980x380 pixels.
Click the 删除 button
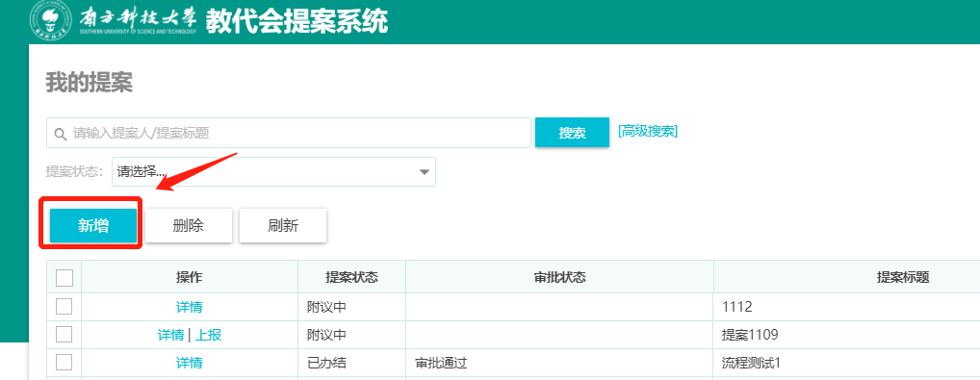pos(188,226)
